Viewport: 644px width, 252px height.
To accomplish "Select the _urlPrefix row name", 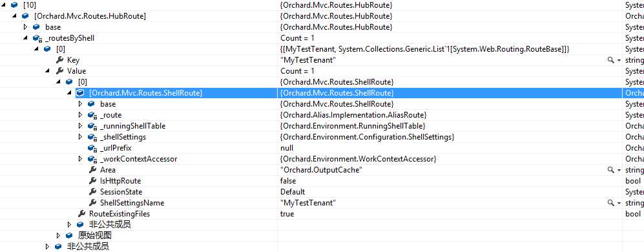I will [116, 148].
